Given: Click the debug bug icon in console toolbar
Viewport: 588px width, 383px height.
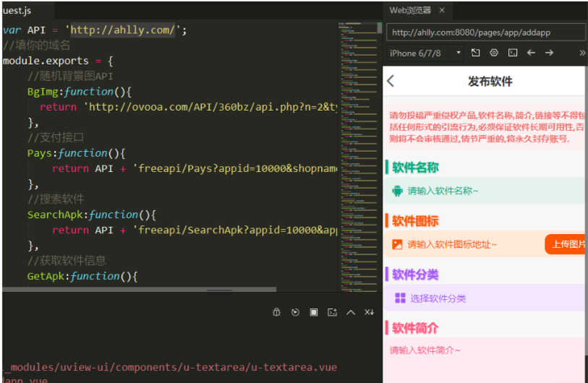Looking at the screenshot, I should tap(276, 312).
